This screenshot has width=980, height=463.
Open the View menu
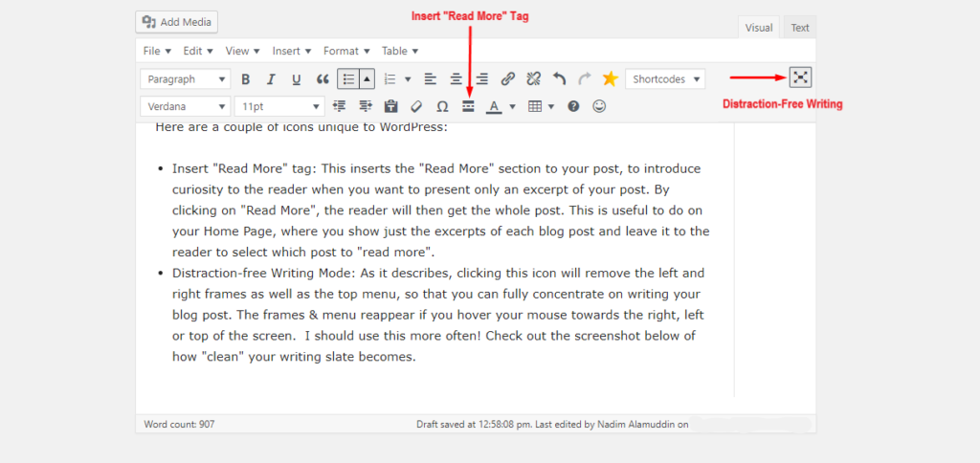242,51
